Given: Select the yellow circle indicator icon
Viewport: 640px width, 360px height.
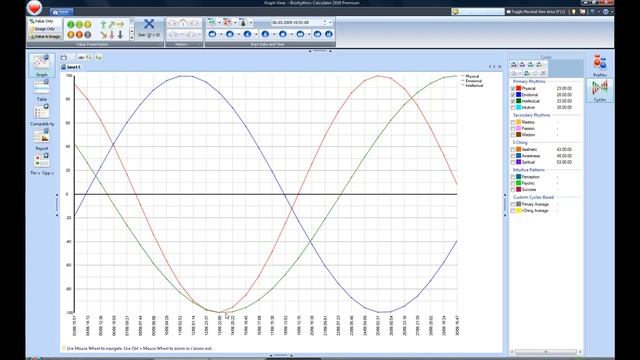Looking at the screenshot, I should point(87,24).
